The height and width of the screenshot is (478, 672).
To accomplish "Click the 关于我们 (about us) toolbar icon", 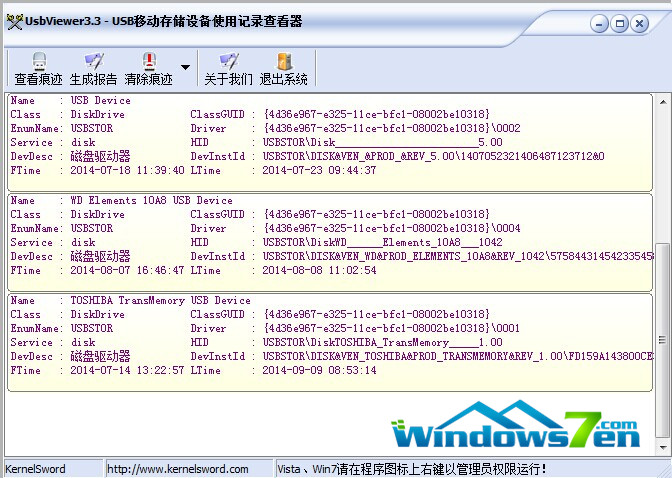I will click(x=228, y=69).
